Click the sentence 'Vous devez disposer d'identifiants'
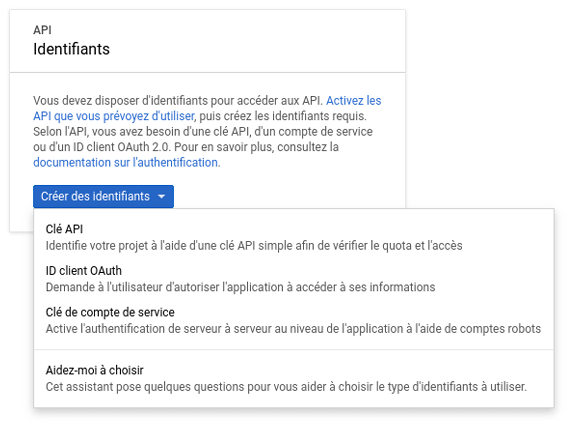This screenshot has width=570, height=421. pyautogui.click(x=178, y=101)
